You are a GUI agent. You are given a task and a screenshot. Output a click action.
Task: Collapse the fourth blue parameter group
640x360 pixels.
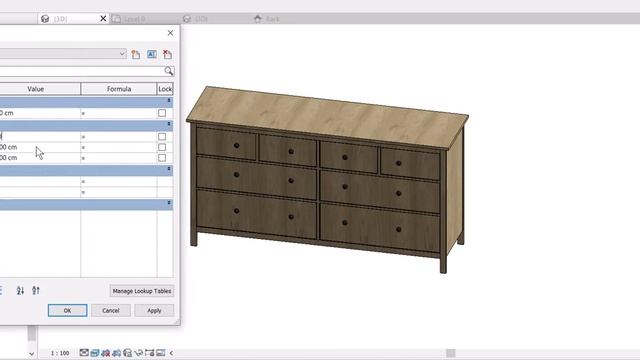tap(169, 203)
